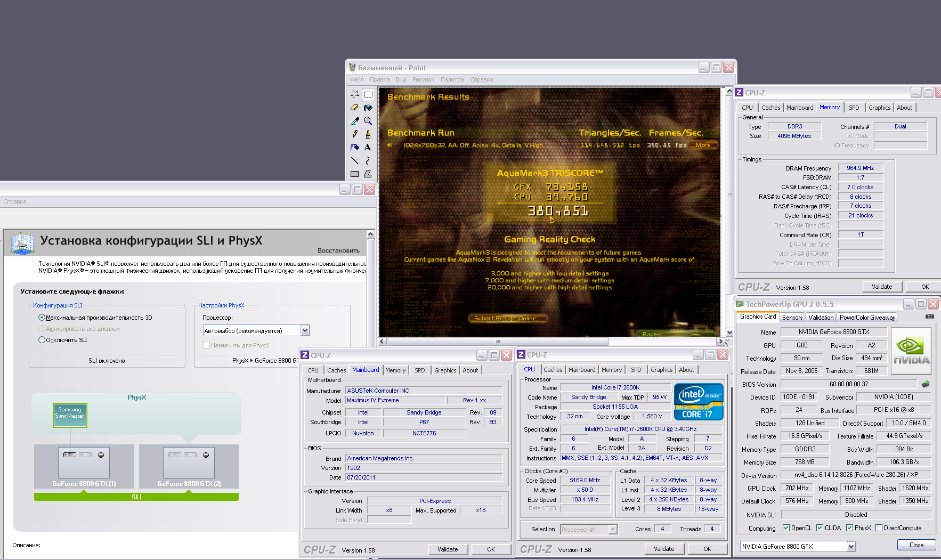
Task: Click the Paint horizontal scrollbar right arrow
Action: coord(721,341)
